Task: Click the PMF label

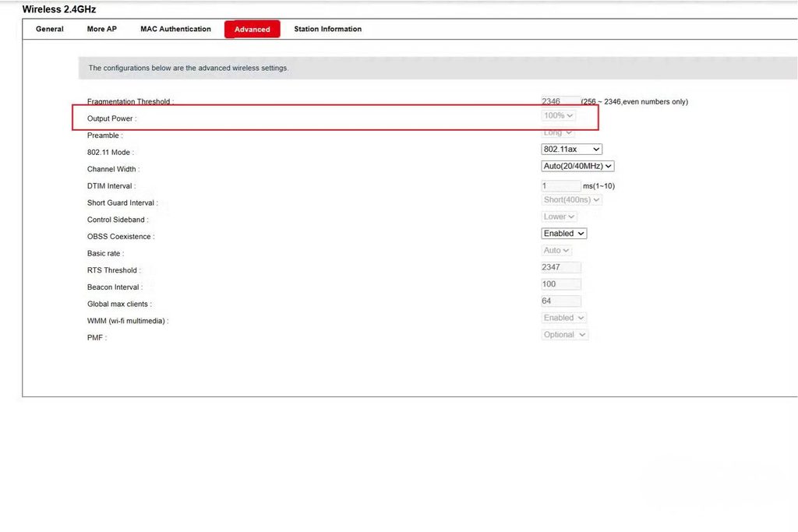Action: [x=97, y=338]
